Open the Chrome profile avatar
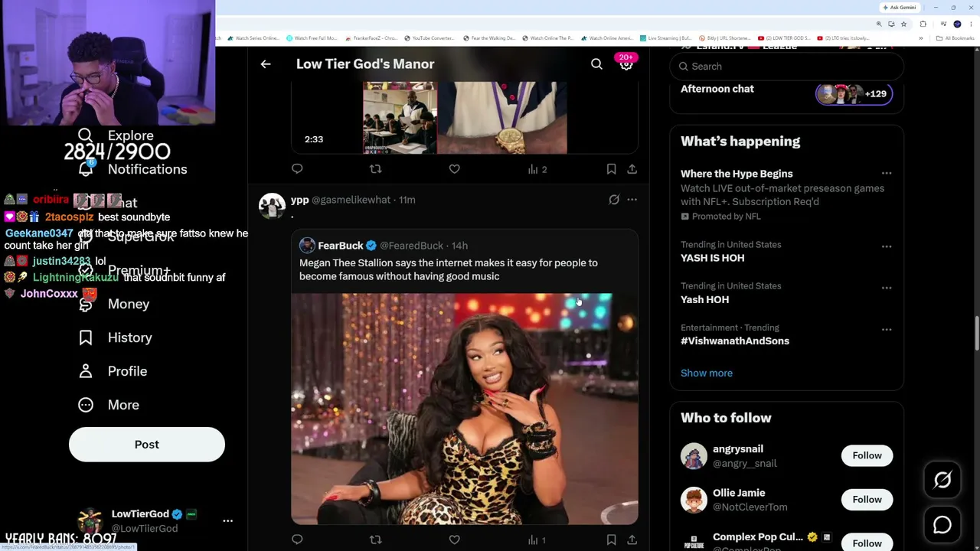Viewport: 980px width, 551px height. [x=957, y=24]
